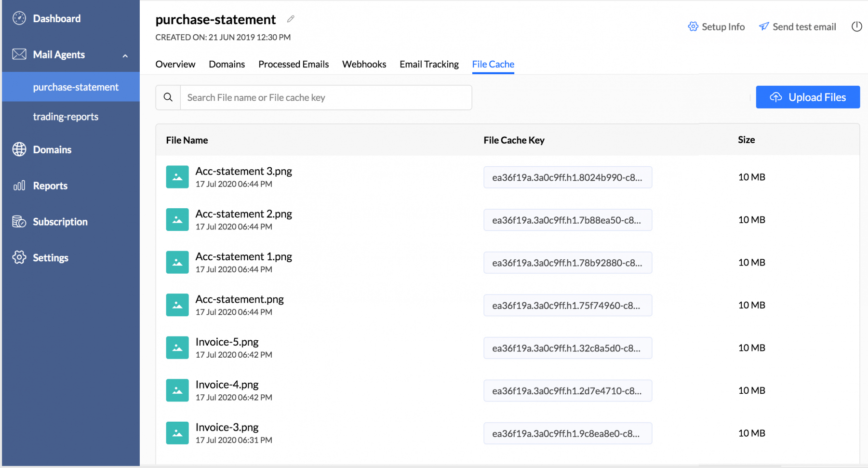Click the pencil icon beside purchase-statement title
The height and width of the screenshot is (468, 868).
(291, 19)
